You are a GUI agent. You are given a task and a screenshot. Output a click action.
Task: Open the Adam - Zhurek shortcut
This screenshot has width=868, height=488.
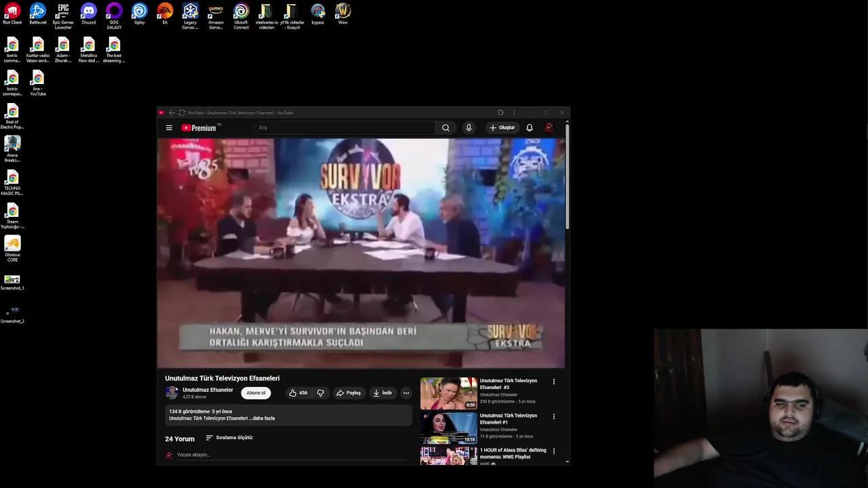(x=63, y=50)
